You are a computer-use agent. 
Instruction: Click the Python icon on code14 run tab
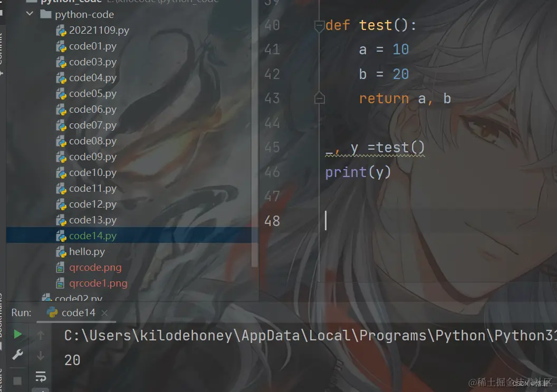[52, 312]
